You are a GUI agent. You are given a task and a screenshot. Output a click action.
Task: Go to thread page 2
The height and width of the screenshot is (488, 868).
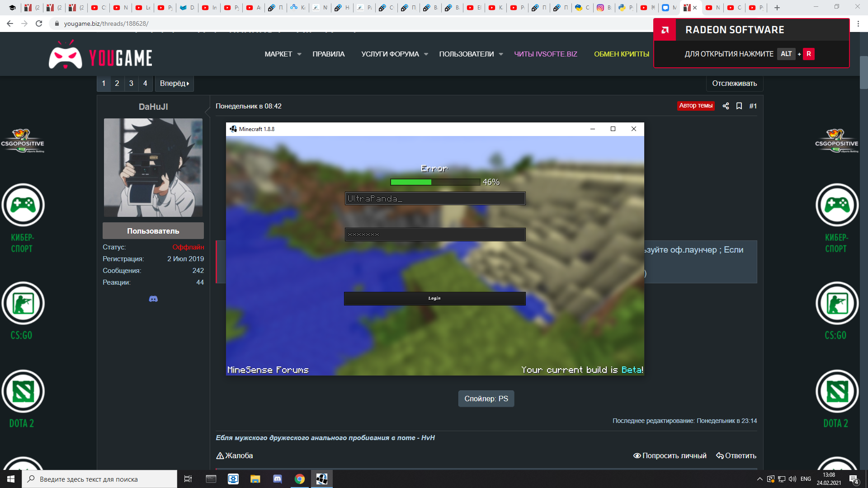point(117,83)
